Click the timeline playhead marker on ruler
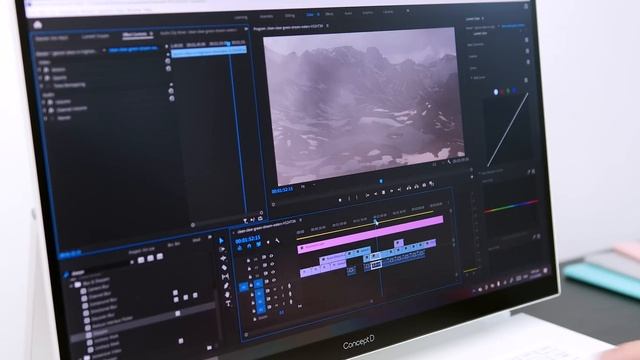 coord(376,222)
